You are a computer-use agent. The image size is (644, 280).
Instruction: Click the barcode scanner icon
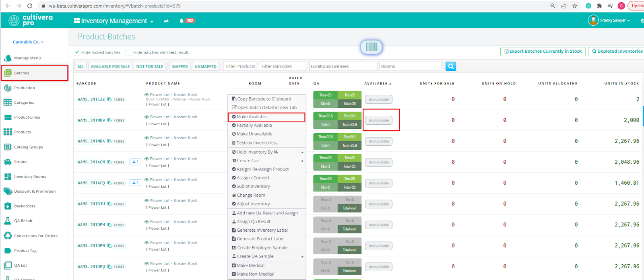pyautogui.click(x=371, y=47)
